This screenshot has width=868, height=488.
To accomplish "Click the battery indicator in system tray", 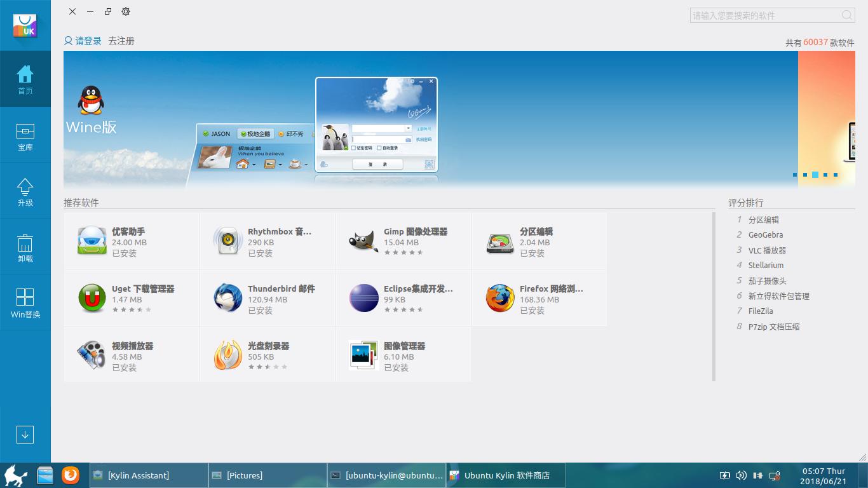I will [x=724, y=475].
